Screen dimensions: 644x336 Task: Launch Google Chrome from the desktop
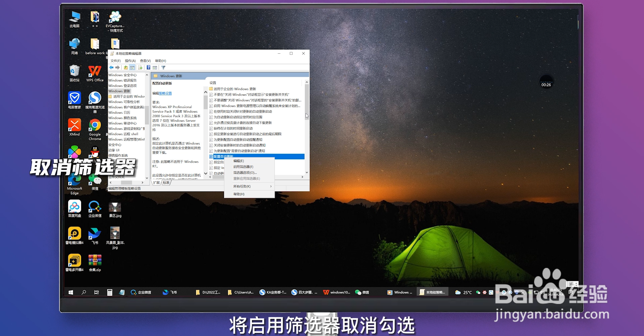tap(95, 130)
